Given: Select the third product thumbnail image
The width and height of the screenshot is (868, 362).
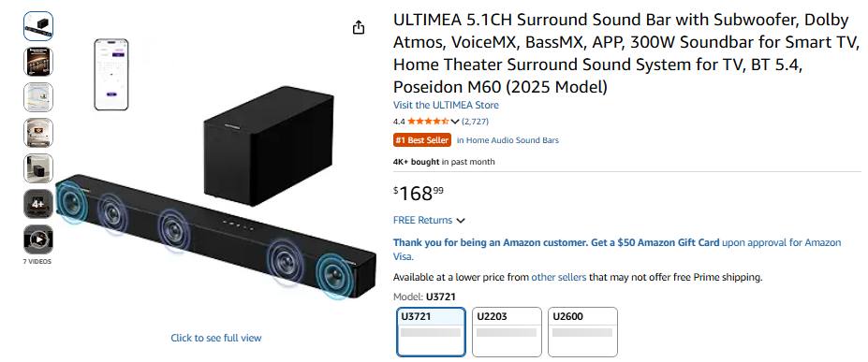Looking at the screenshot, I should coord(38,96).
